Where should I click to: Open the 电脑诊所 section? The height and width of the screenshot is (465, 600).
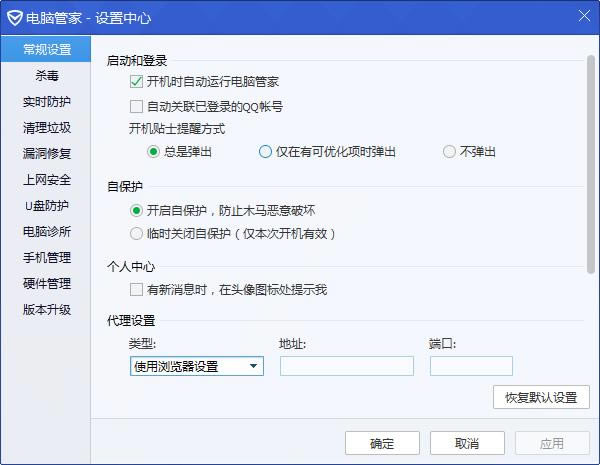pyautogui.click(x=46, y=232)
